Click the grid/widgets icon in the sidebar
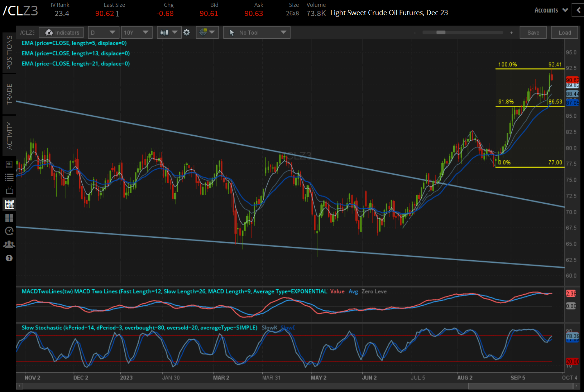Image resolution: width=584 pixels, height=392 pixels. coord(9,218)
